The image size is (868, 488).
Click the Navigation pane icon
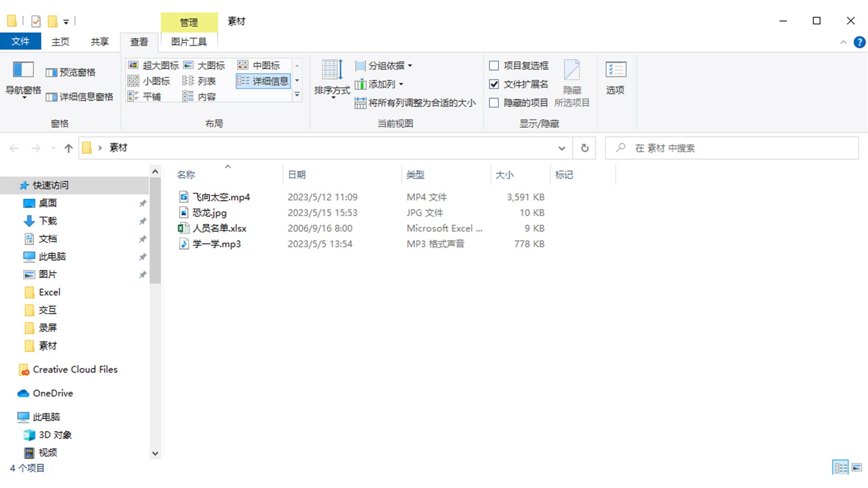coord(23,70)
